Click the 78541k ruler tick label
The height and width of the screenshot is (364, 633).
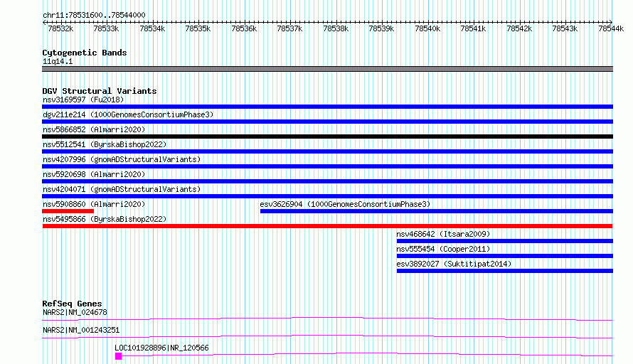(473, 28)
